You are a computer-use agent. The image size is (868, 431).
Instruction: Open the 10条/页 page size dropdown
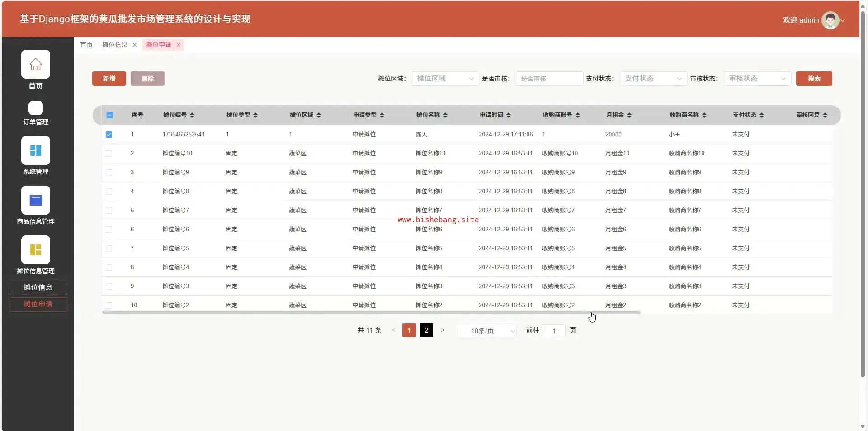coord(487,331)
